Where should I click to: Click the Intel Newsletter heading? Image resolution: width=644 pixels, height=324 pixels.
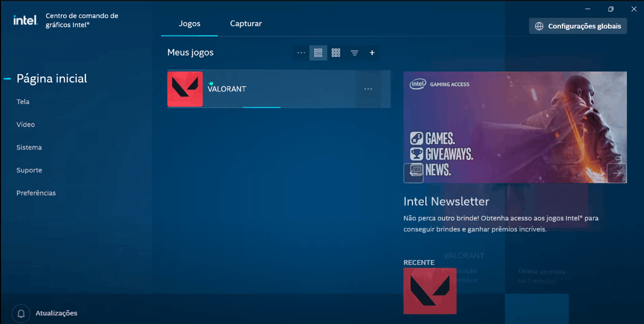click(x=446, y=201)
